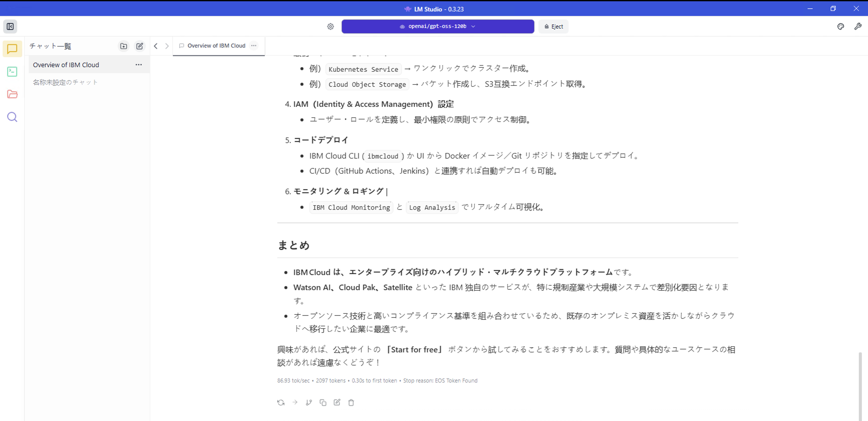Open the chat tab's three-dot menu

tap(254, 45)
